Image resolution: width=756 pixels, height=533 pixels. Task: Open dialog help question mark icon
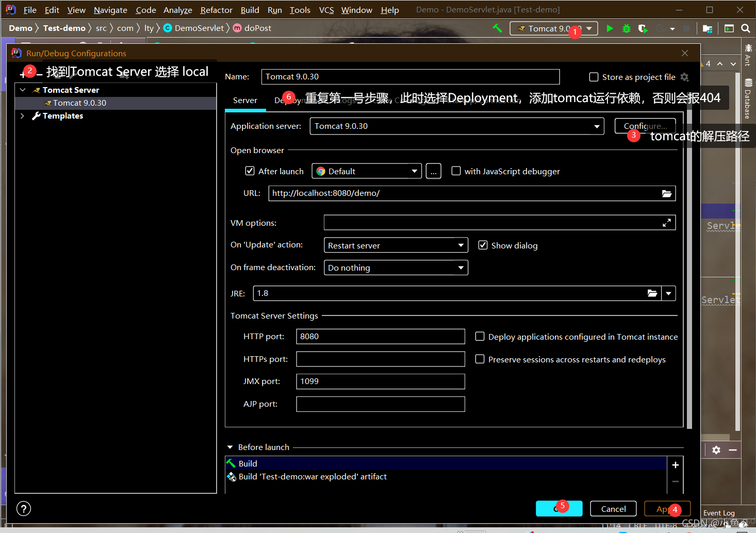pos(24,509)
